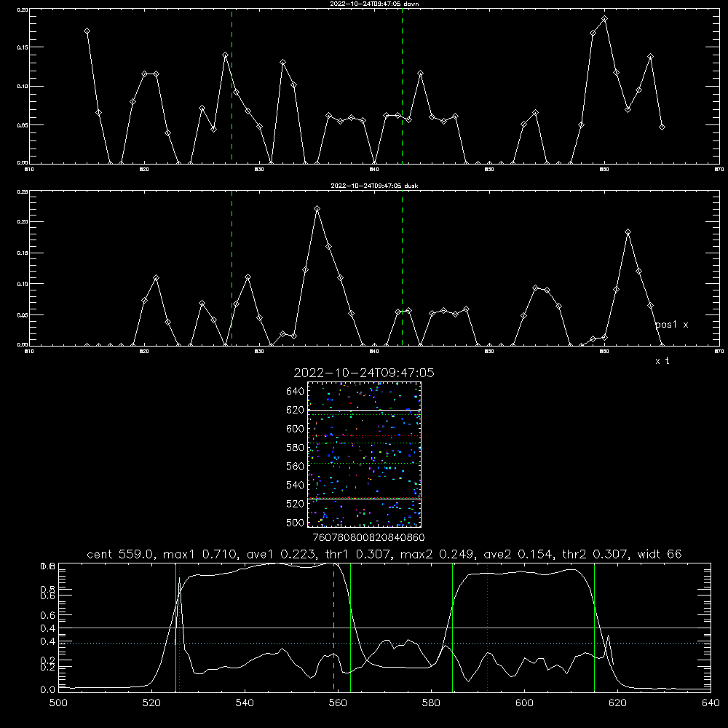The height and width of the screenshot is (728, 728).
Task: Click the 640 label on image y-axis
Action: coord(296,391)
